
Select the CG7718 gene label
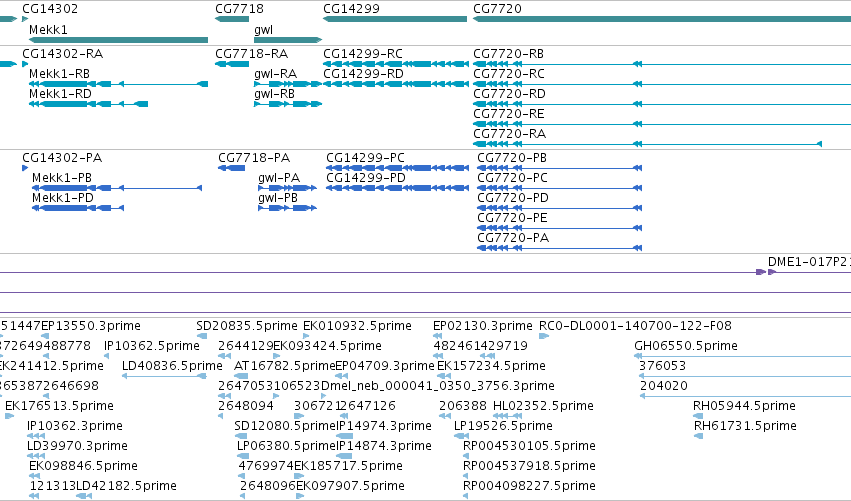(x=239, y=9)
